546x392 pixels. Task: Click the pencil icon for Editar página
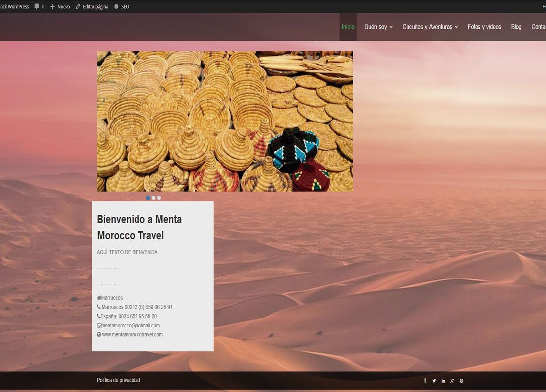78,6
